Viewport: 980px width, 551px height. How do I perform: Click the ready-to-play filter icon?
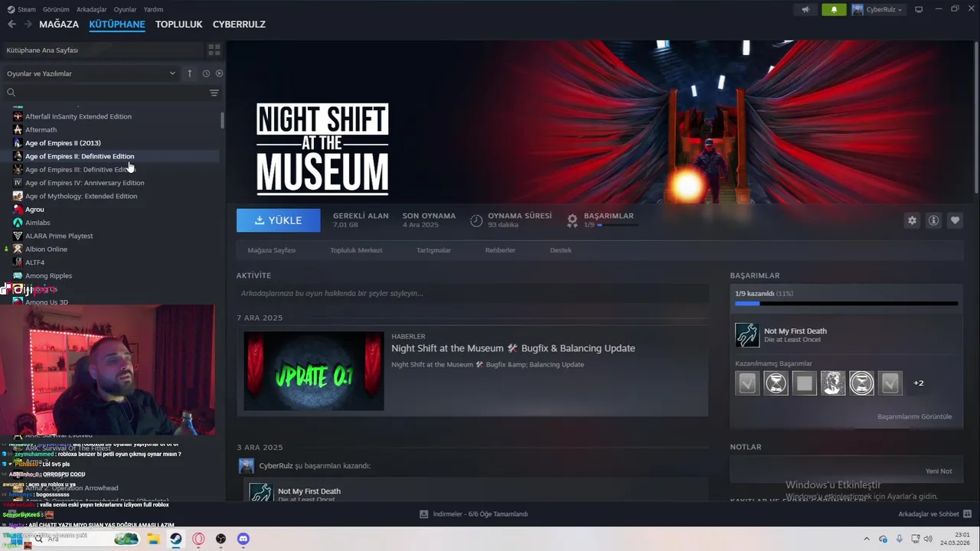point(219,73)
